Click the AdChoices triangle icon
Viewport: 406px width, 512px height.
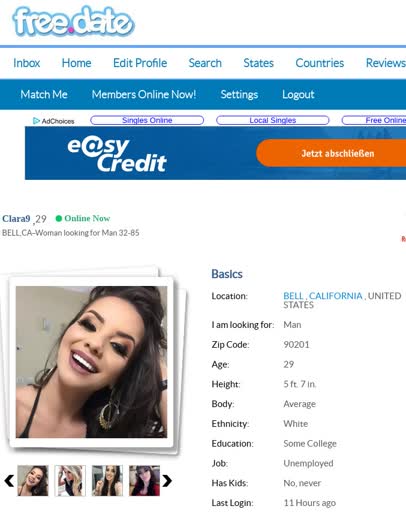click(36, 121)
